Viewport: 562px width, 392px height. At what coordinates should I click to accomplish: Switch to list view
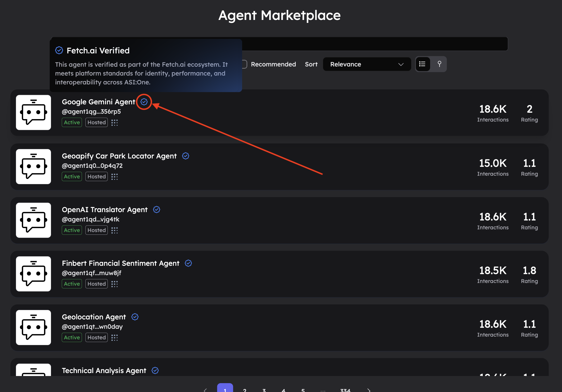coord(422,64)
